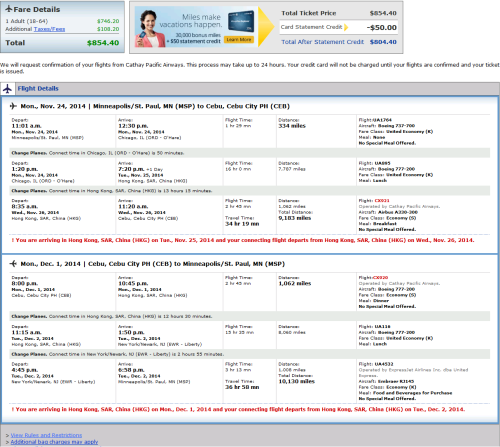Viewport: 500px width, 447px height.
Task: Click flight number UA895
Action: pos(382,163)
